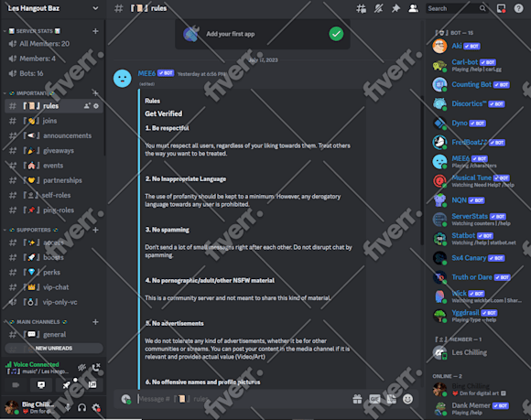
Task: Mute the microphone
Action: (68, 407)
